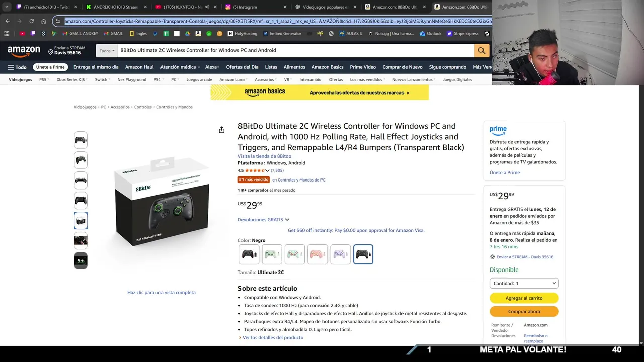Click the site info icon in address bar
The image size is (644, 362).
(x=58, y=21)
